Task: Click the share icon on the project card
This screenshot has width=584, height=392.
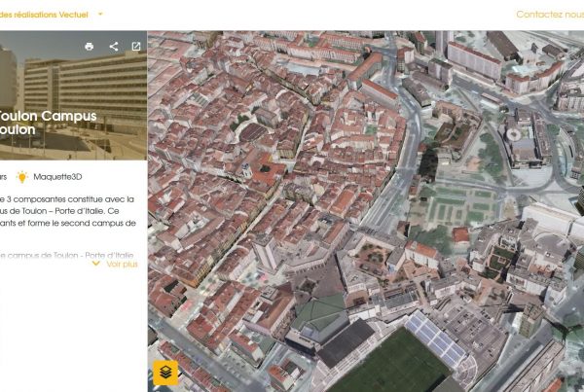Action: [114, 46]
